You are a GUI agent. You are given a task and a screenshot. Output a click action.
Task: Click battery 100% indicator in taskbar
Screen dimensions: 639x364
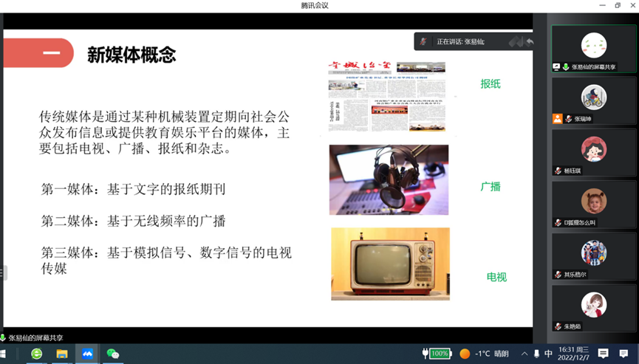(437, 354)
